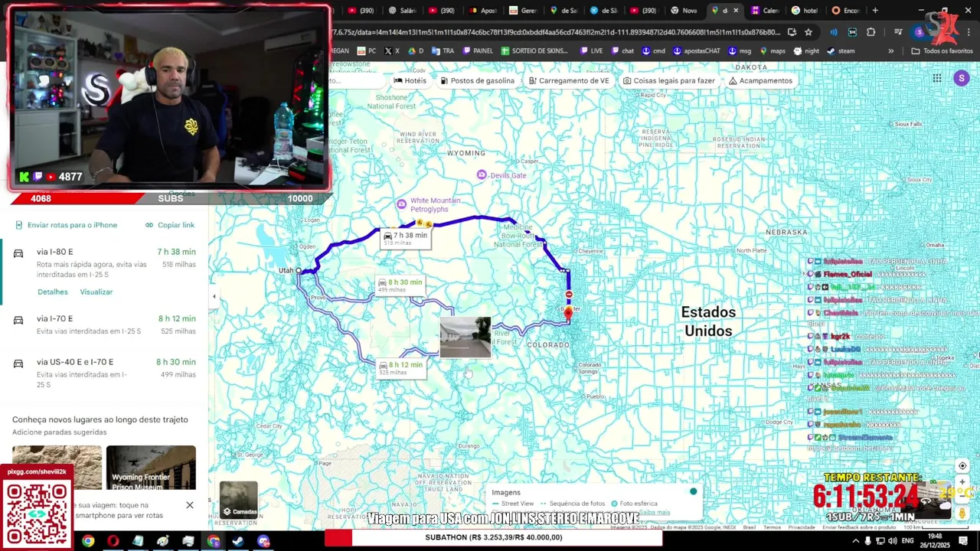
Task: Open the PAINEL bookmark
Action: click(478, 51)
